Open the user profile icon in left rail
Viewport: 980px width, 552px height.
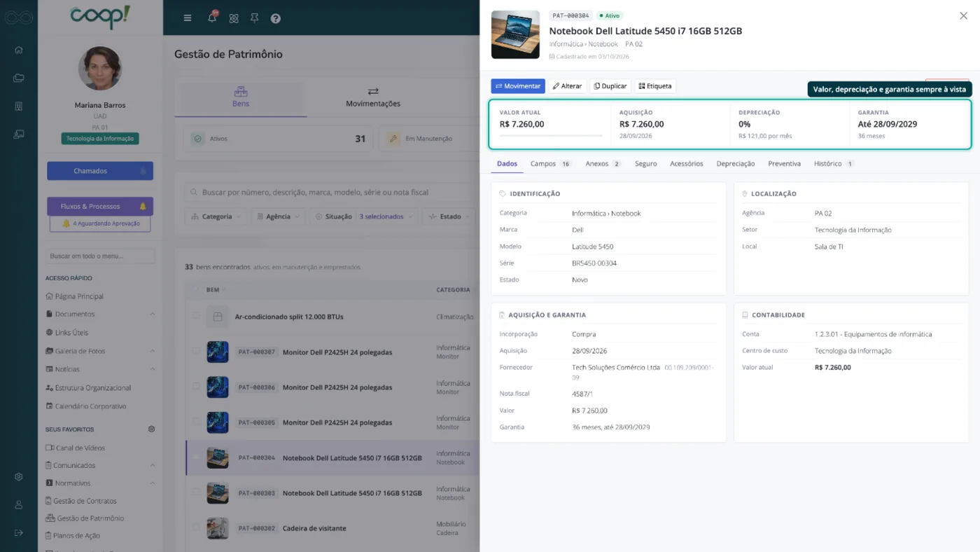[19, 504]
